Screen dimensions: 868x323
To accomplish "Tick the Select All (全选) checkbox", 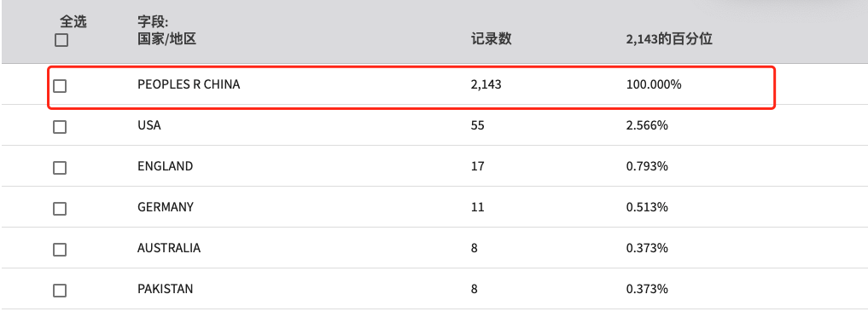I will tap(61, 40).
